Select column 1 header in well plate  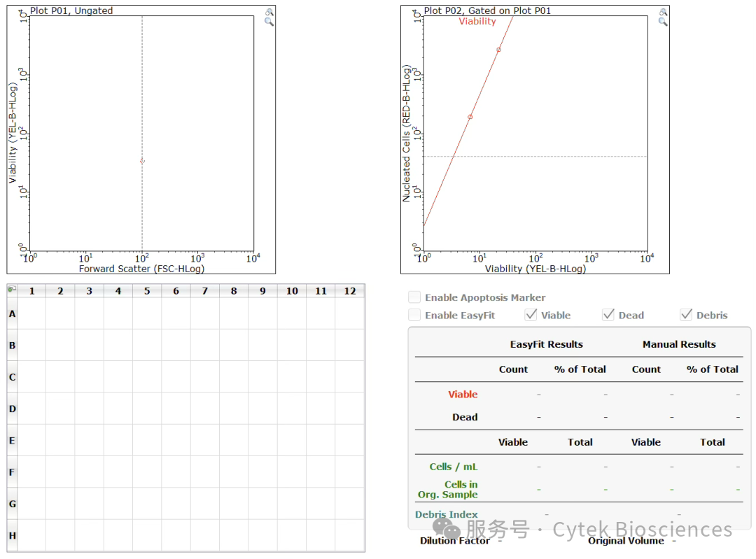pyautogui.click(x=31, y=290)
